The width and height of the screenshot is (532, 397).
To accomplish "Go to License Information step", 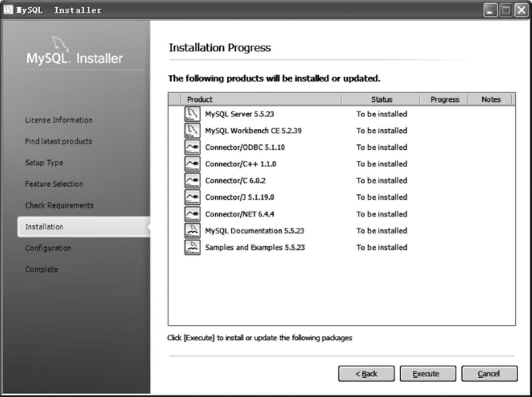I will pyautogui.click(x=59, y=120).
